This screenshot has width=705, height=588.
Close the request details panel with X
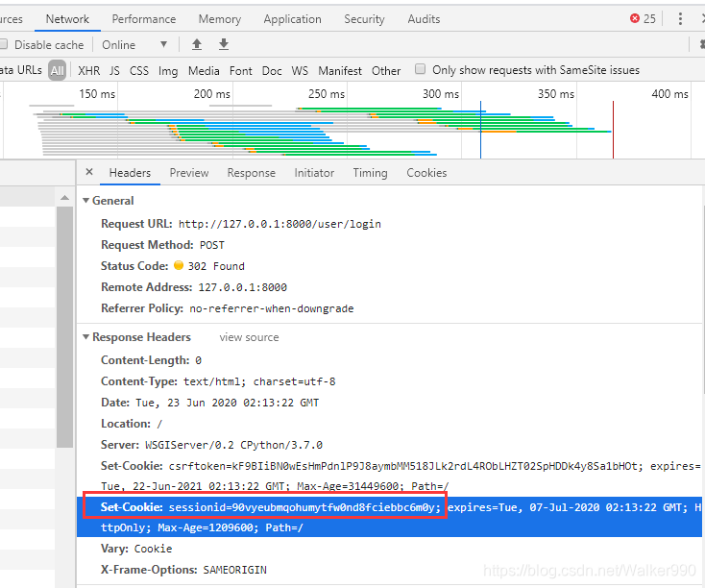(89, 172)
